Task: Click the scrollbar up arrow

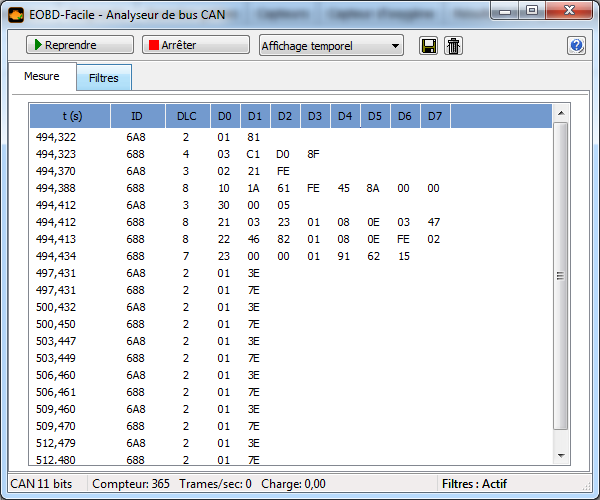Action: coord(560,112)
